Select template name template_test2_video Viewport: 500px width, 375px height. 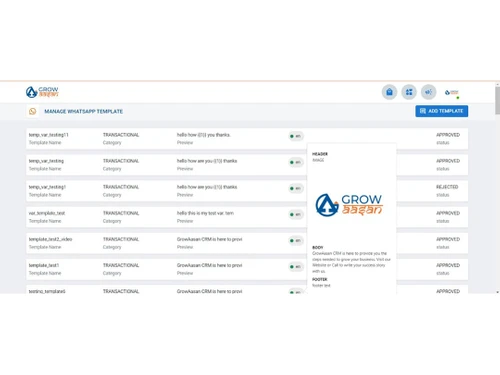tap(50, 239)
